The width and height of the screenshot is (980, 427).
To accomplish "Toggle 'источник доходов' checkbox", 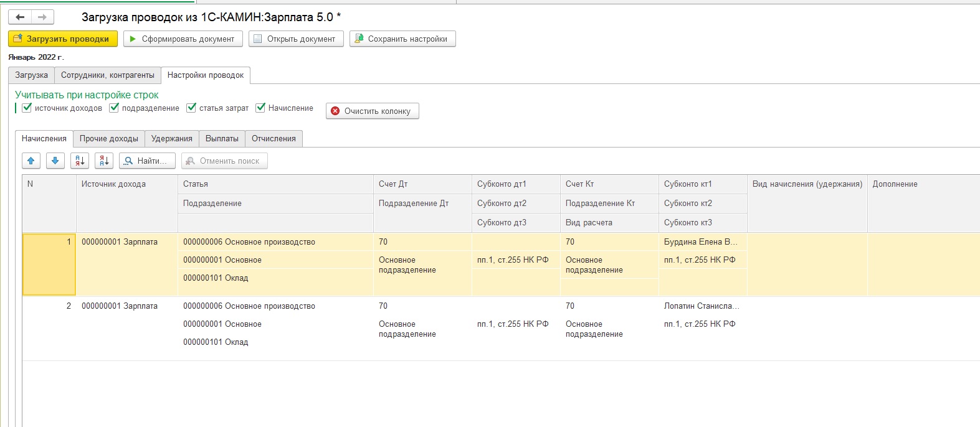I will [x=27, y=108].
